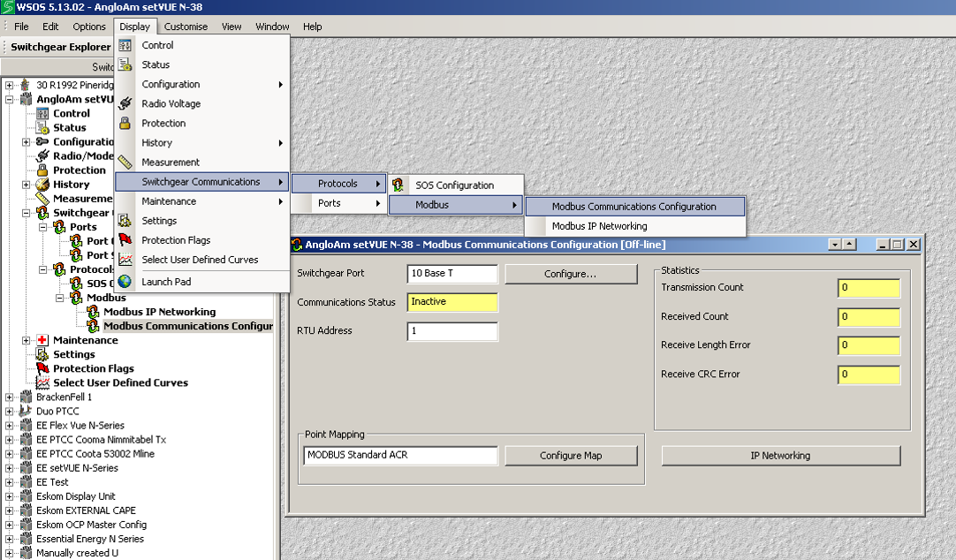956x560 pixels.
Task: Click the AngloAm setVUE switchgear icon in tree
Action: pos(26,99)
